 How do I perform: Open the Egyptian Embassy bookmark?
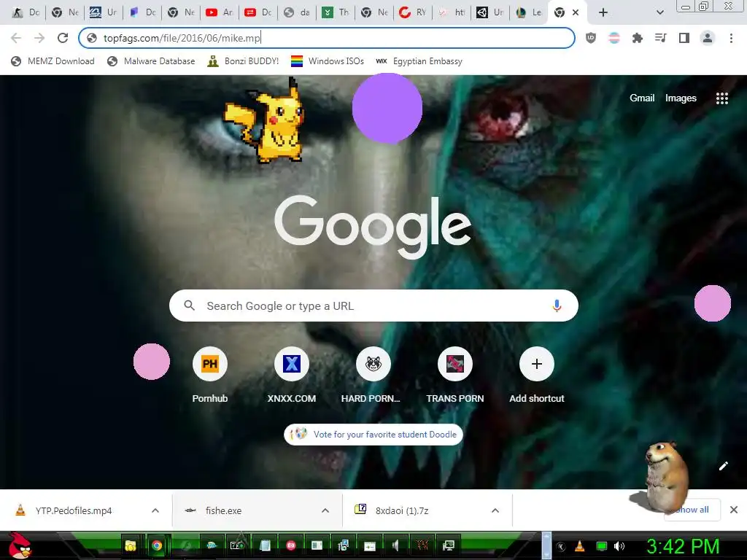click(x=419, y=61)
